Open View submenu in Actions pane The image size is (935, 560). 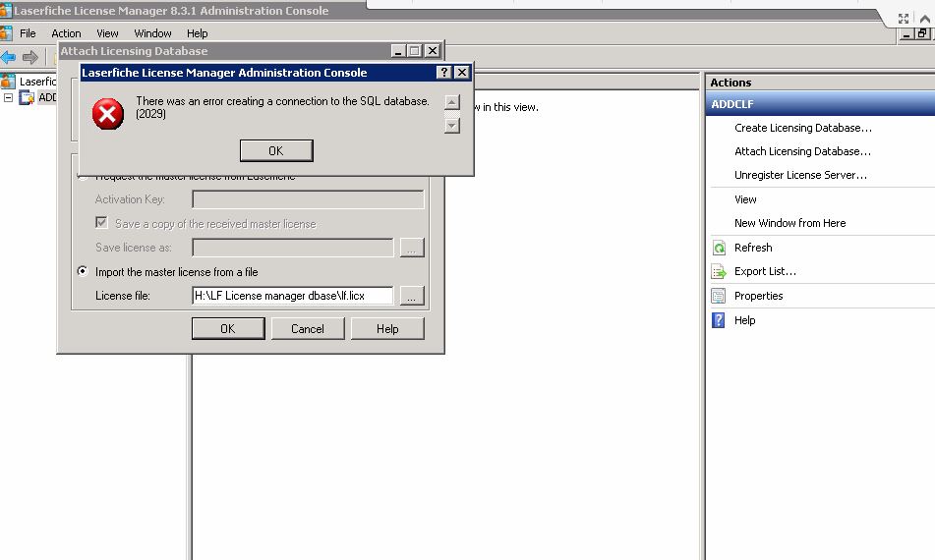[745, 199]
